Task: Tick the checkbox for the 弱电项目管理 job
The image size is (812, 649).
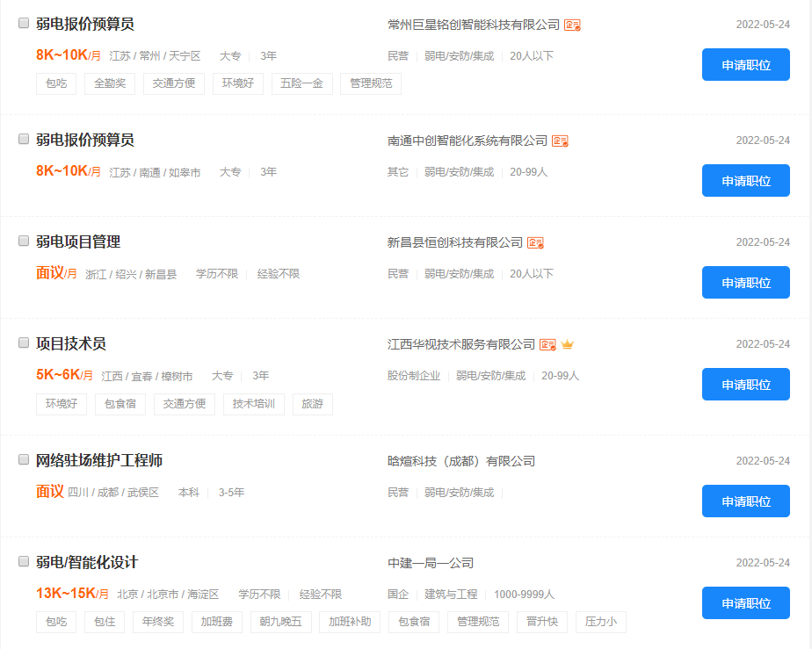Action: tap(24, 242)
